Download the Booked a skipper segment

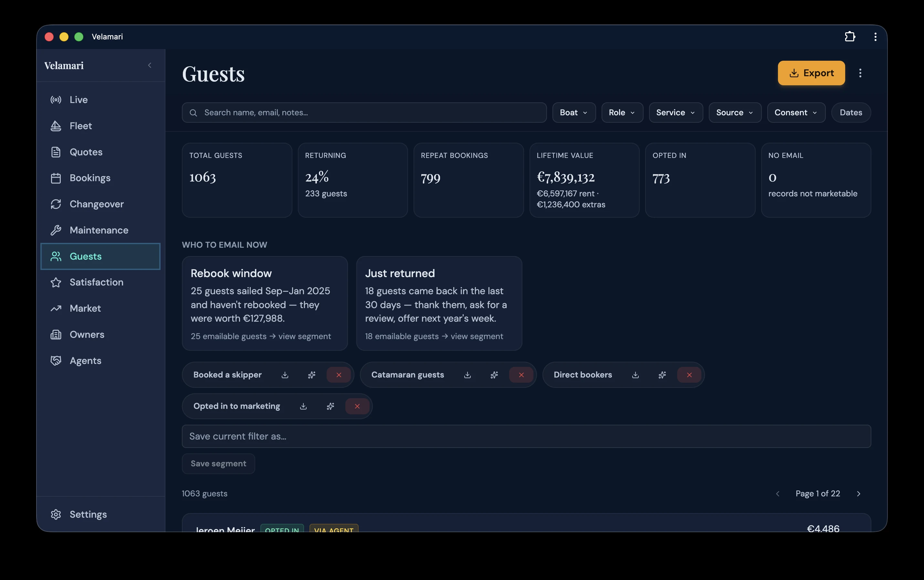pyautogui.click(x=285, y=375)
